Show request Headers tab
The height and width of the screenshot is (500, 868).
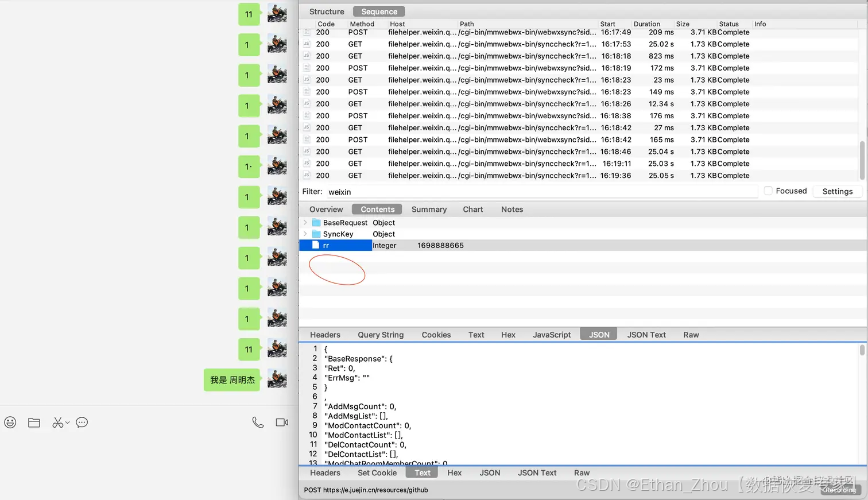click(x=325, y=335)
